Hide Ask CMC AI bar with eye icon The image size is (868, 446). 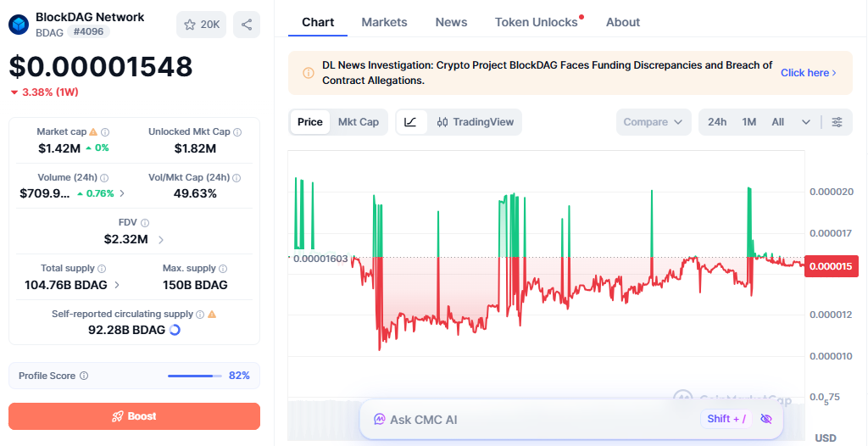766,419
